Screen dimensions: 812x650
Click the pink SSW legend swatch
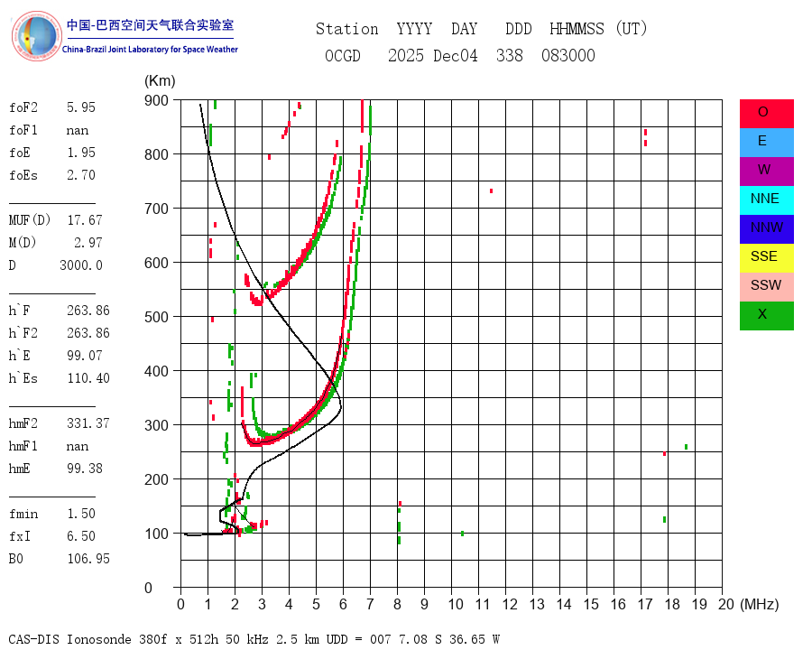pyautogui.click(x=766, y=287)
